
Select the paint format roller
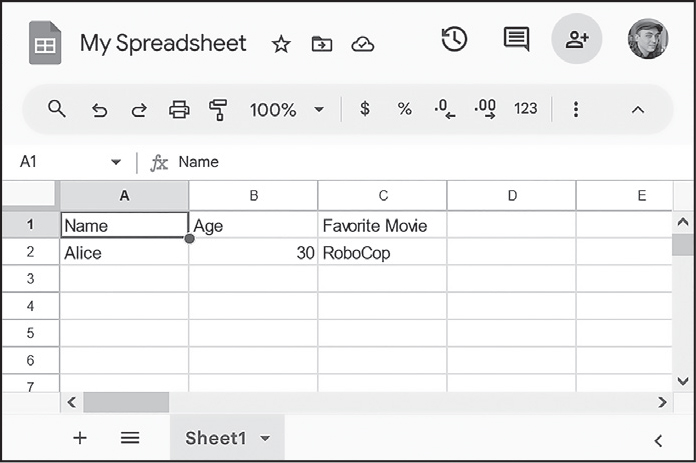coord(218,110)
